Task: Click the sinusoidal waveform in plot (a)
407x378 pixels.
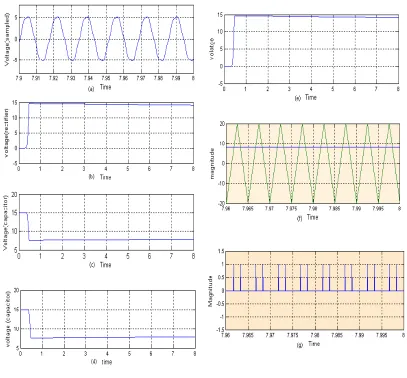Action: 106,39
